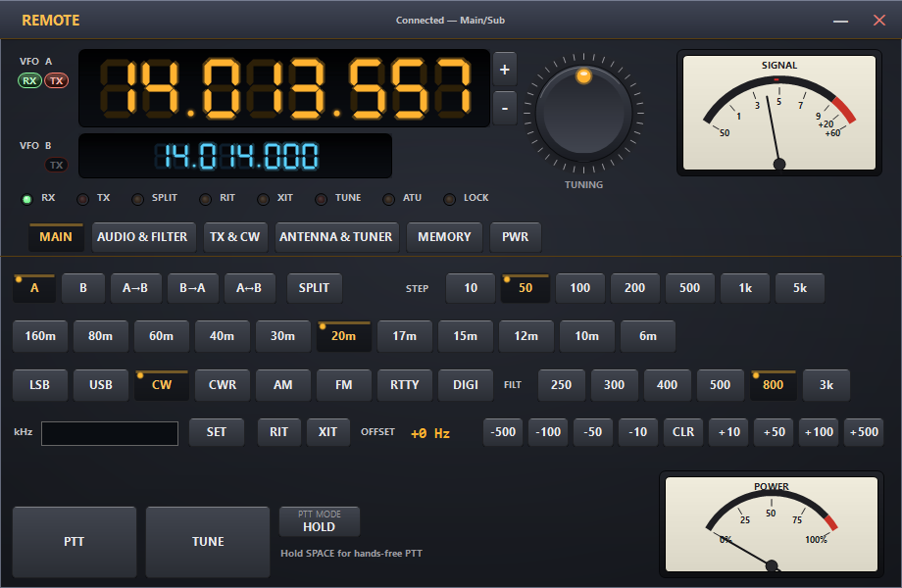Shift offset by -500

pyautogui.click(x=503, y=432)
